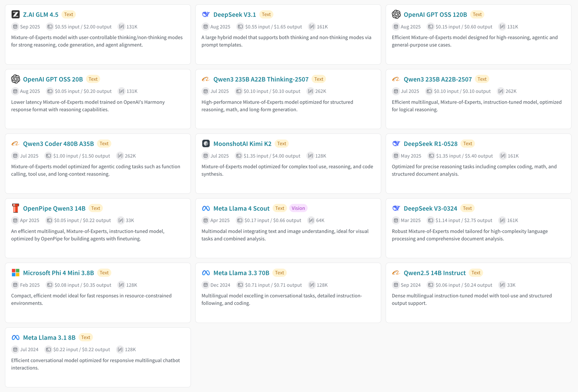
Task: Click the Meta Llama 4 Scout logo
Action: pos(206,208)
